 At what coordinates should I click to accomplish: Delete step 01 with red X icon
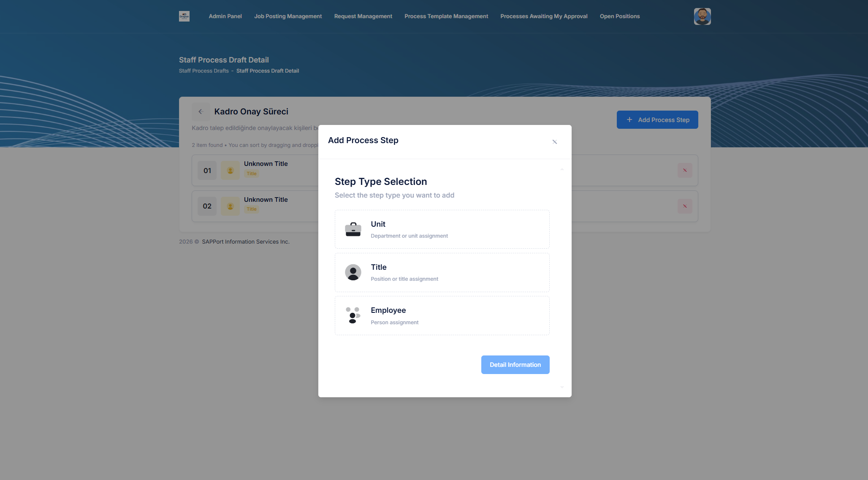(685, 171)
